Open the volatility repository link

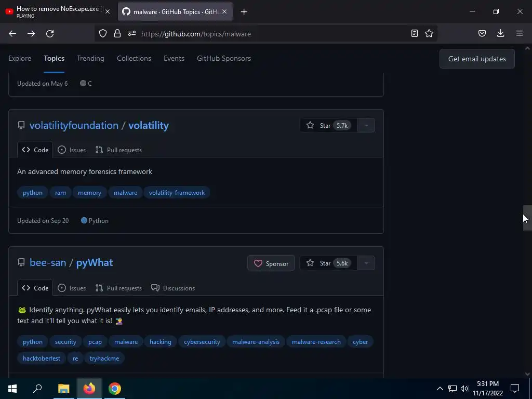tap(149, 125)
